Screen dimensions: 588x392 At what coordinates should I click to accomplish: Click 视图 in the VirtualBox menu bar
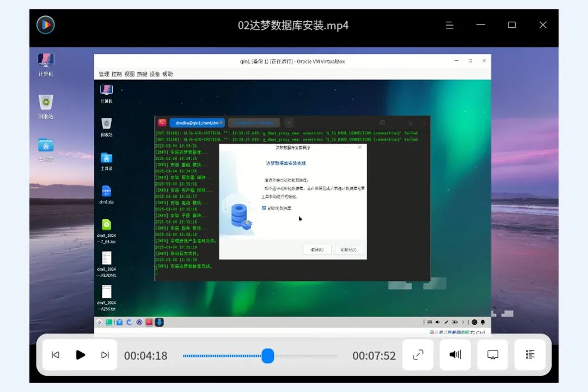130,74
